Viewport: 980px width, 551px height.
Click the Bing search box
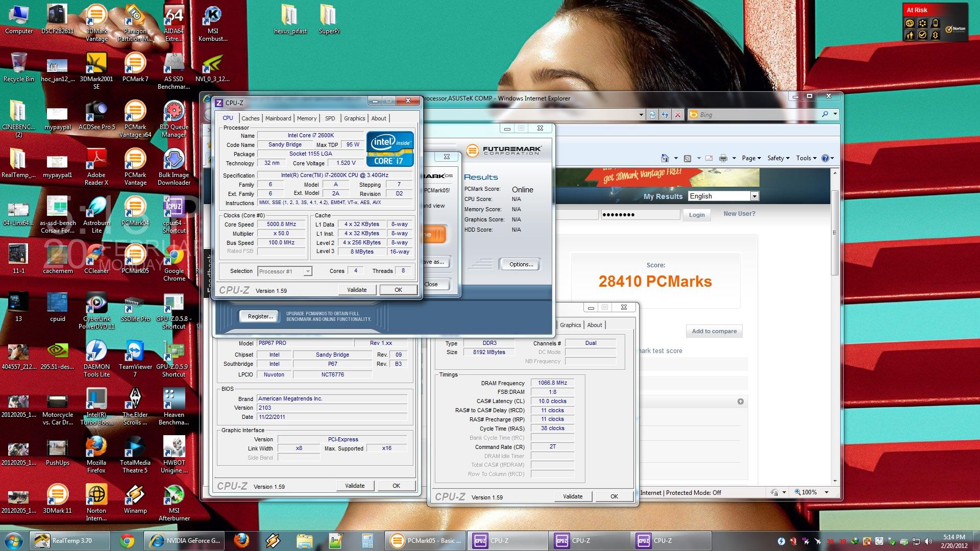click(x=753, y=114)
